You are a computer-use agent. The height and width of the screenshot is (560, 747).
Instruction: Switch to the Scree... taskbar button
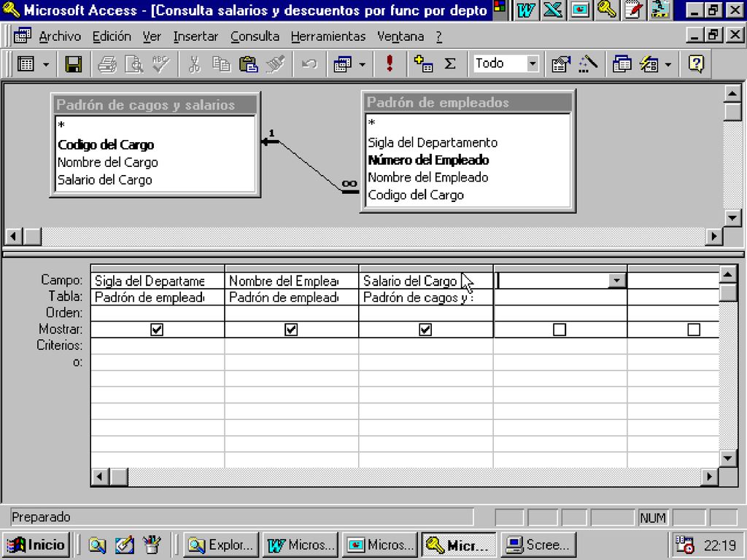538,545
